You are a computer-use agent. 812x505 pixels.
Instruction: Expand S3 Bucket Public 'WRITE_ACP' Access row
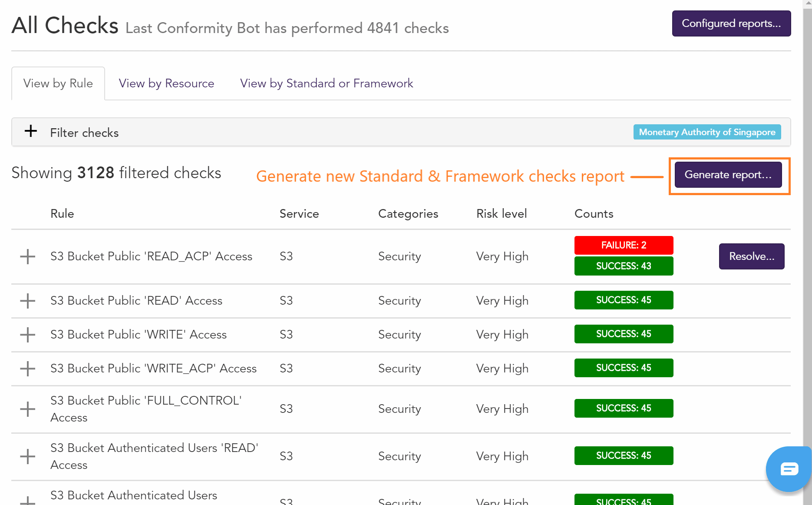tap(28, 369)
